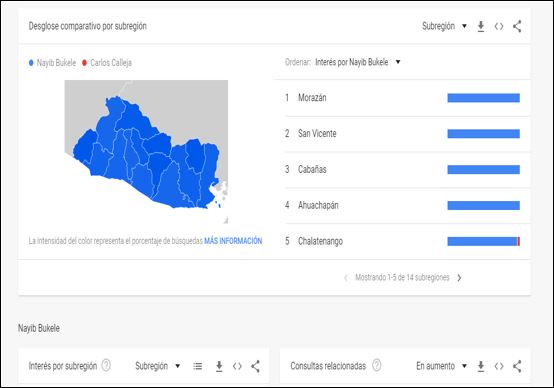Viewport: 554px width, 388px height.
Task: Download the subregion comparison data
Action: click(x=481, y=27)
